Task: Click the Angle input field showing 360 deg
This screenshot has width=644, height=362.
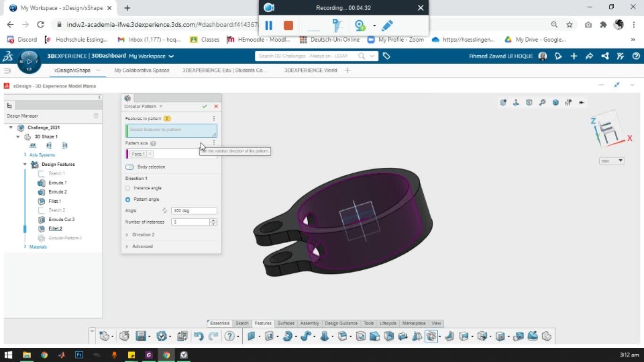Action: click(x=194, y=211)
